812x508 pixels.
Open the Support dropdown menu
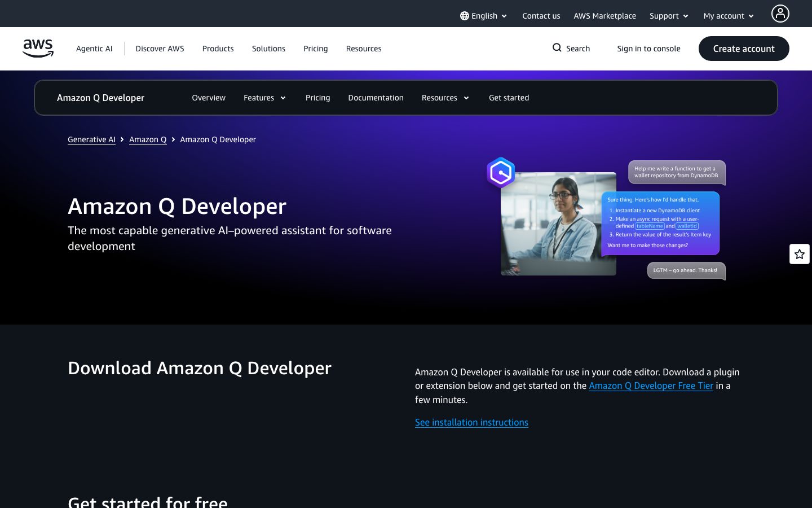coord(669,16)
